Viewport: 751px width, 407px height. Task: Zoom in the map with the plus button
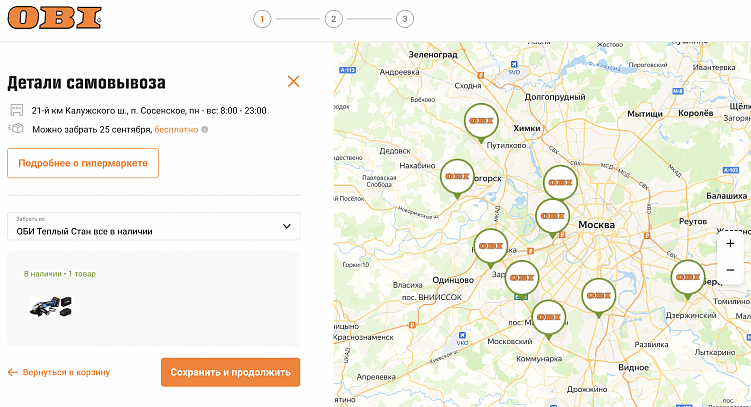[730, 243]
